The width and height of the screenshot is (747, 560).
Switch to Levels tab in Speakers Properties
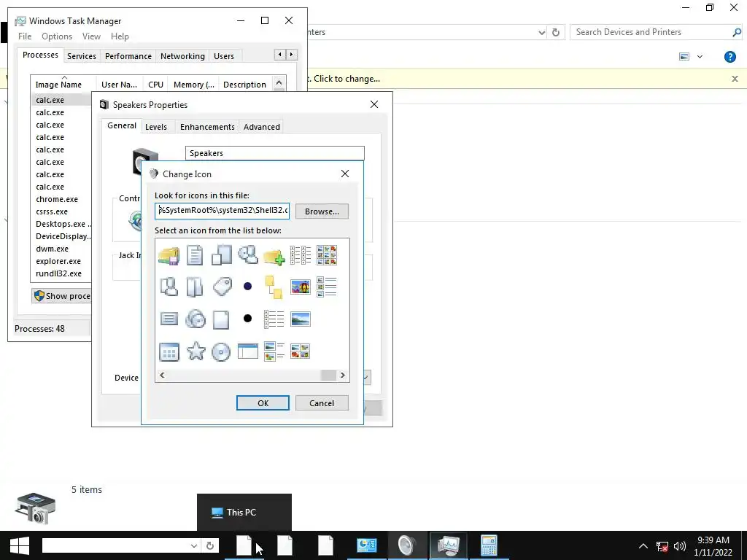(x=156, y=127)
